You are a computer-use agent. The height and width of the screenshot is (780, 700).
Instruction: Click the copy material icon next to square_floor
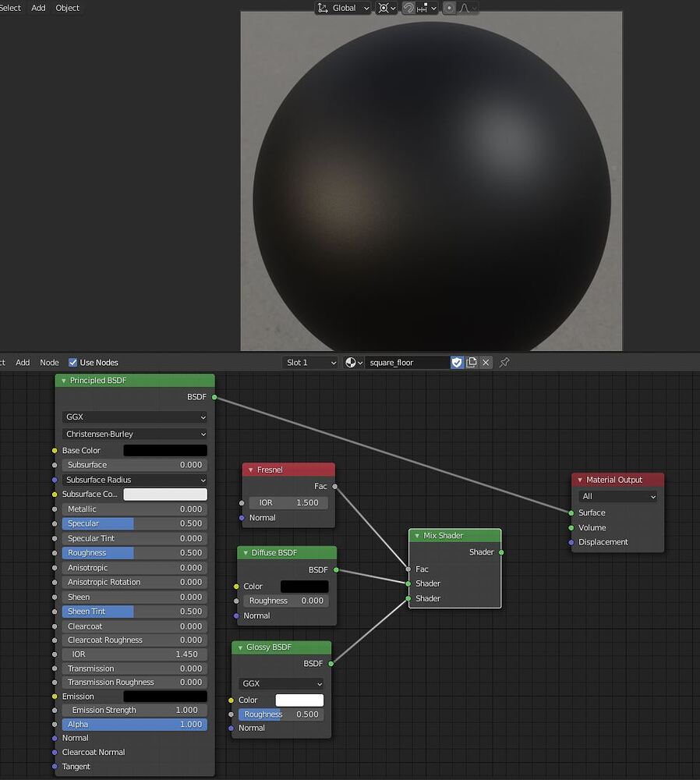coord(472,362)
